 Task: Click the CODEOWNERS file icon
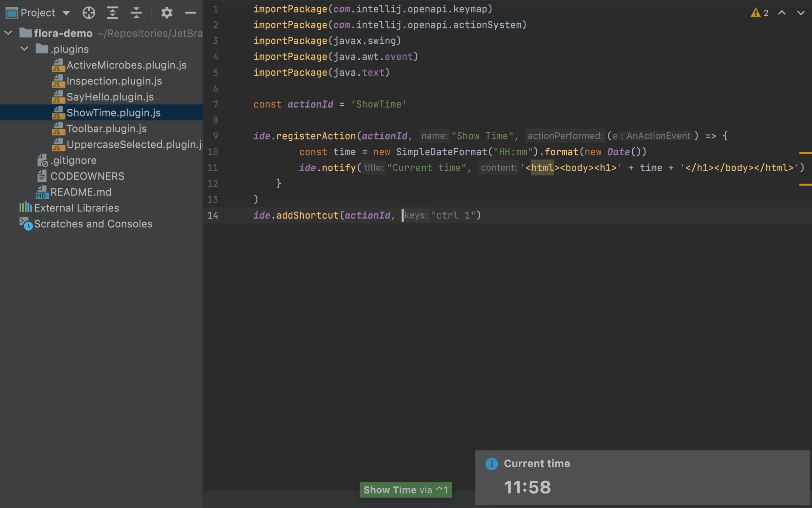click(x=42, y=176)
